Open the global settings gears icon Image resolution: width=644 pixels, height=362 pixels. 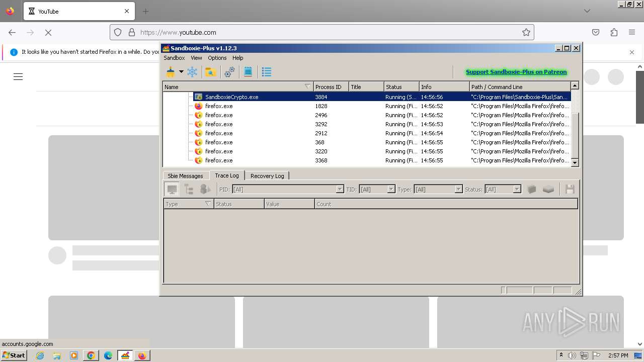pyautogui.click(x=229, y=72)
